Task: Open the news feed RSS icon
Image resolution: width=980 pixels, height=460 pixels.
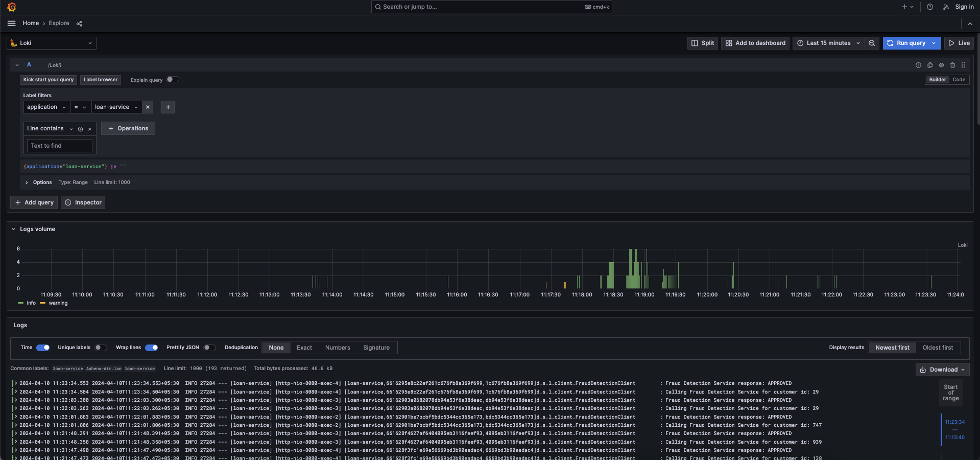Action: 946,7
